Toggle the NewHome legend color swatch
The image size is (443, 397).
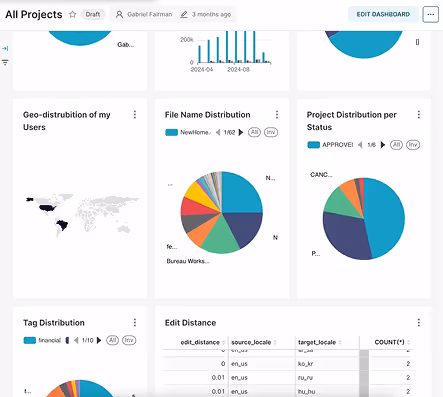(171, 132)
